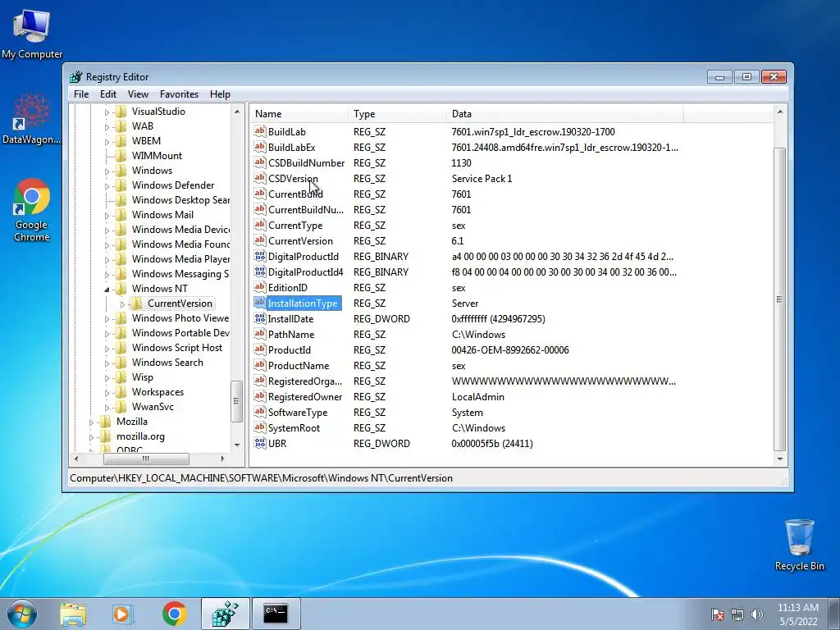Open Chrome from the taskbar
Screen dimensions: 840x630
(174, 614)
